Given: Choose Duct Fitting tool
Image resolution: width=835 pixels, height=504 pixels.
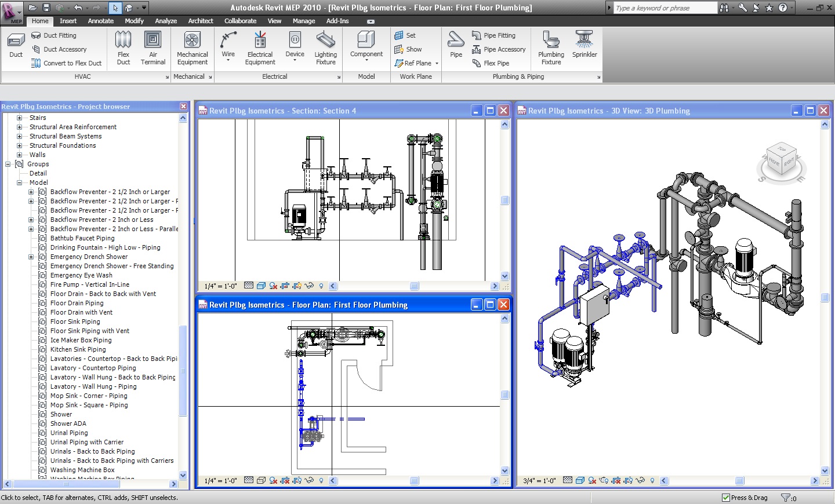Looking at the screenshot, I should coord(54,35).
